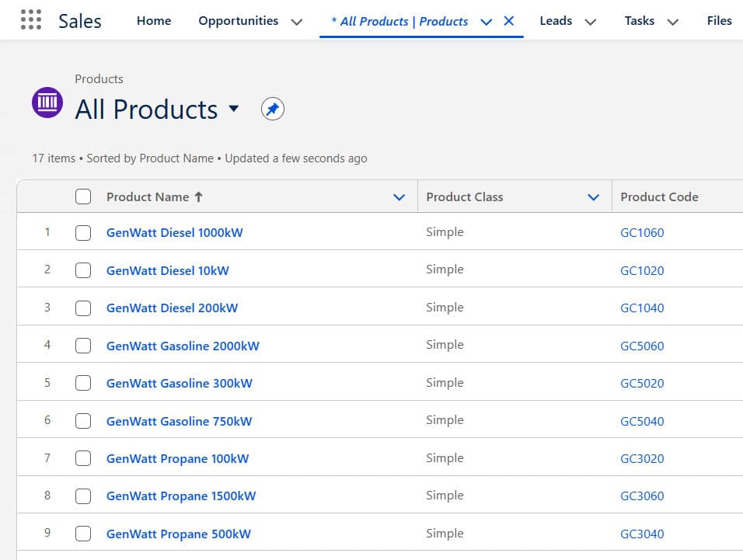Sort by the Product Name column header
This screenshot has height=560, width=743.
147,197
